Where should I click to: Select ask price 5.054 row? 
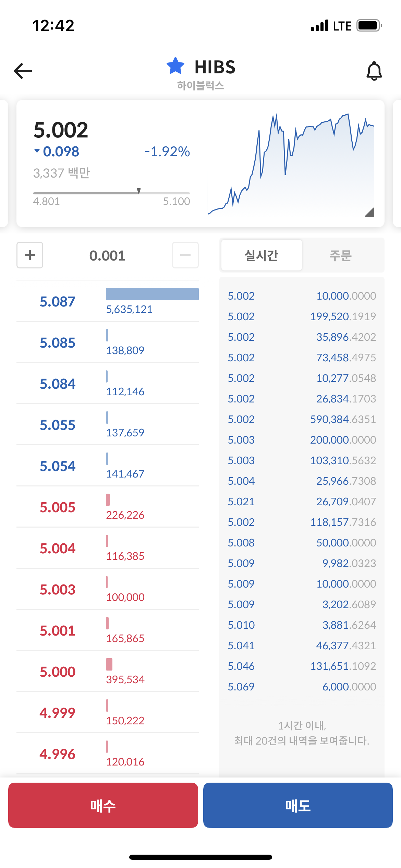pyautogui.click(x=108, y=466)
